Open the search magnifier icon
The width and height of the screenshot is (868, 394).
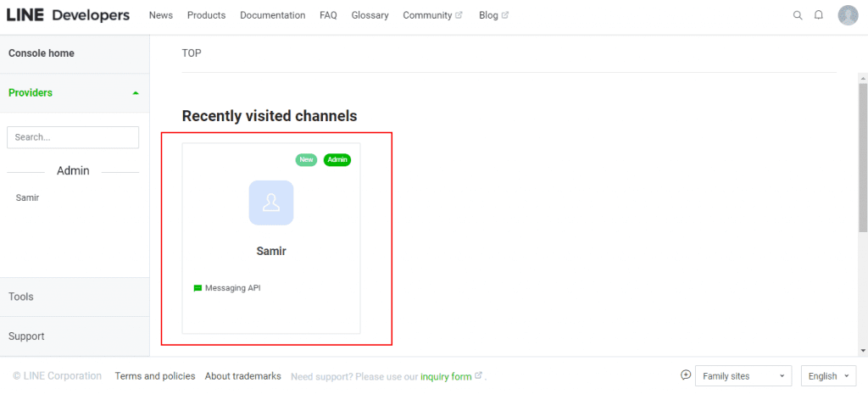[x=798, y=15]
